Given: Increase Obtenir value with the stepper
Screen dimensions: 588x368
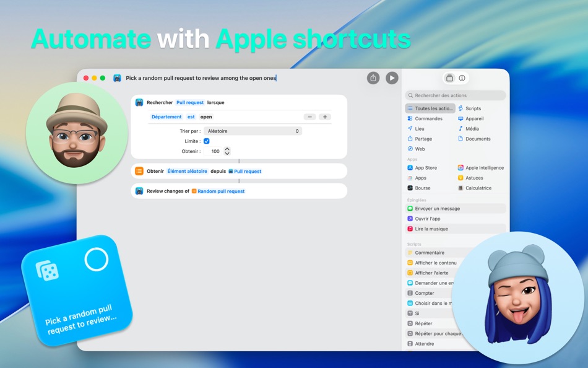Looking at the screenshot, I should point(227,149).
